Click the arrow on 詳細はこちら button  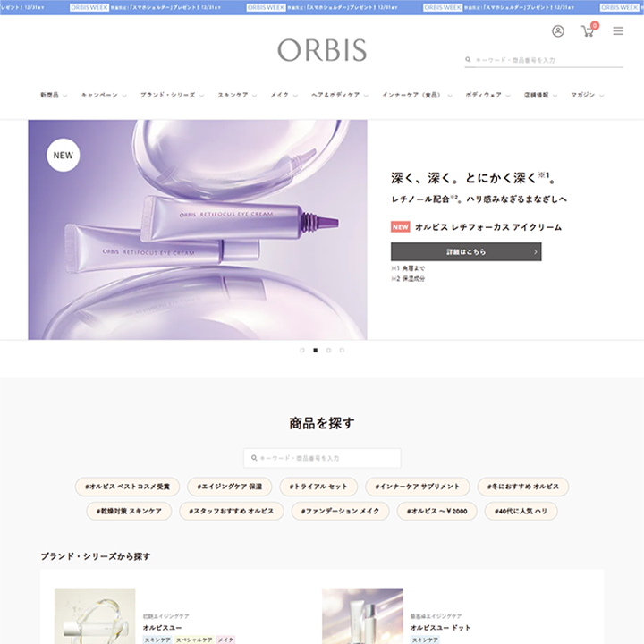click(x=535, y=251)
